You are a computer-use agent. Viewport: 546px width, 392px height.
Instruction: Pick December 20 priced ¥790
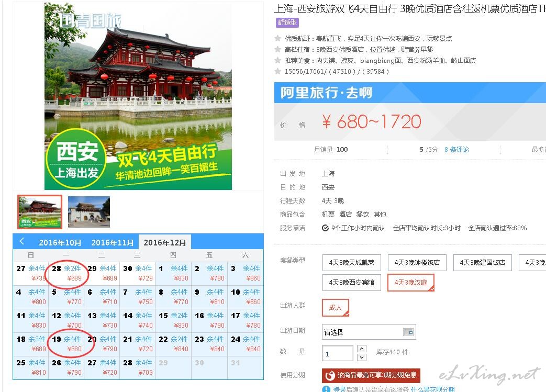102,344
